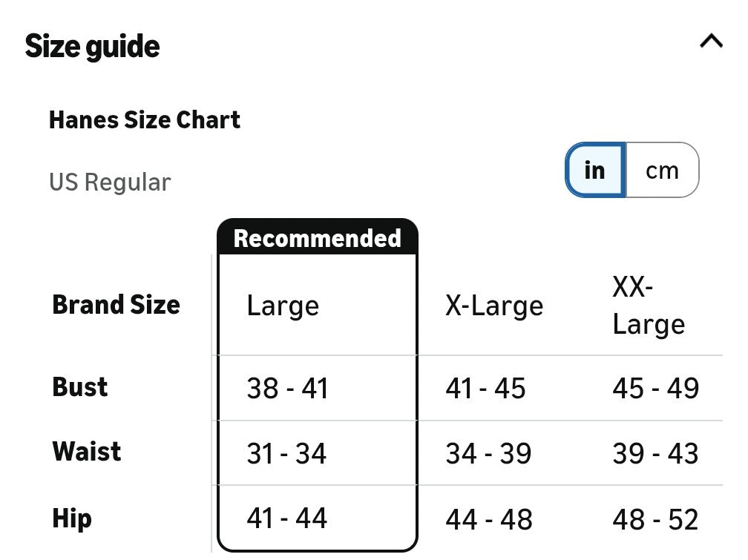Screen dimensions: 748x560
Task: Click the US Regular label
Action: click(110, 182)
